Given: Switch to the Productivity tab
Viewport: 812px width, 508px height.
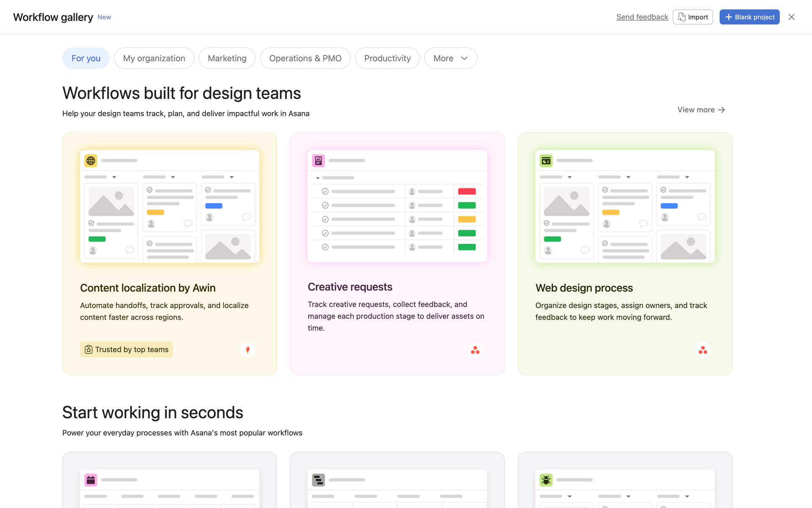Looking at the screenshot, I should click(387, 58).
